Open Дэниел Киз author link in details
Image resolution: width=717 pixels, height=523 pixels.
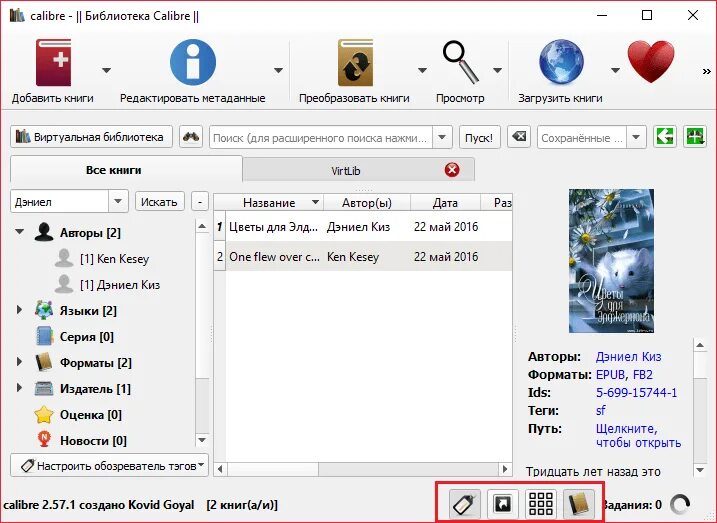point(628,357)
